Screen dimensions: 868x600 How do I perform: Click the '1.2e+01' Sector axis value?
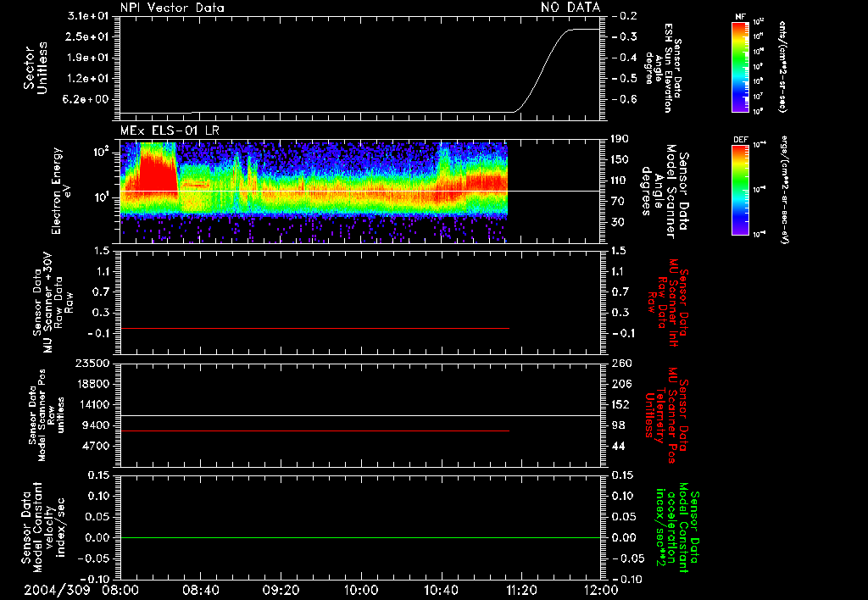[87, 79]
